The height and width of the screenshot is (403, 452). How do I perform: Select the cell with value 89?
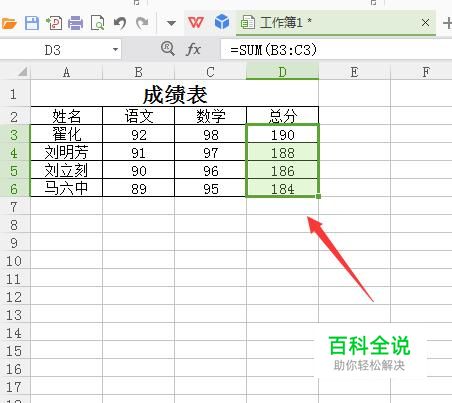click(138, 188)
